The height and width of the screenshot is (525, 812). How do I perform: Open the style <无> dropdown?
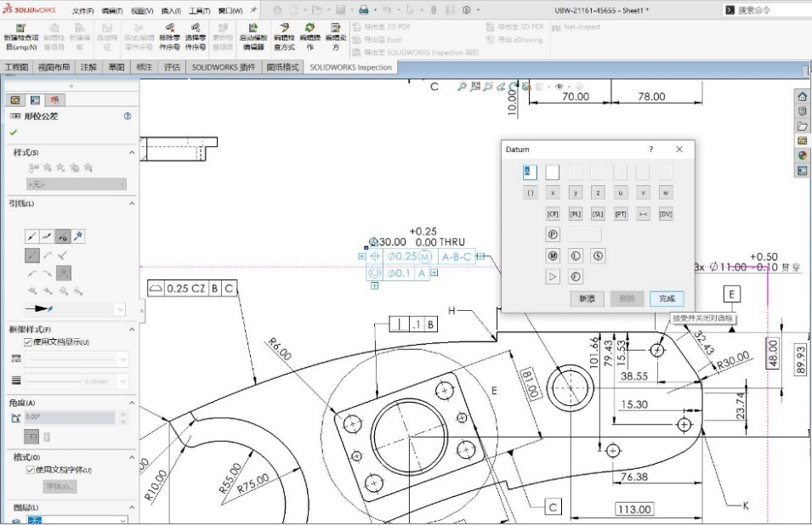click(x=76, y=183)
